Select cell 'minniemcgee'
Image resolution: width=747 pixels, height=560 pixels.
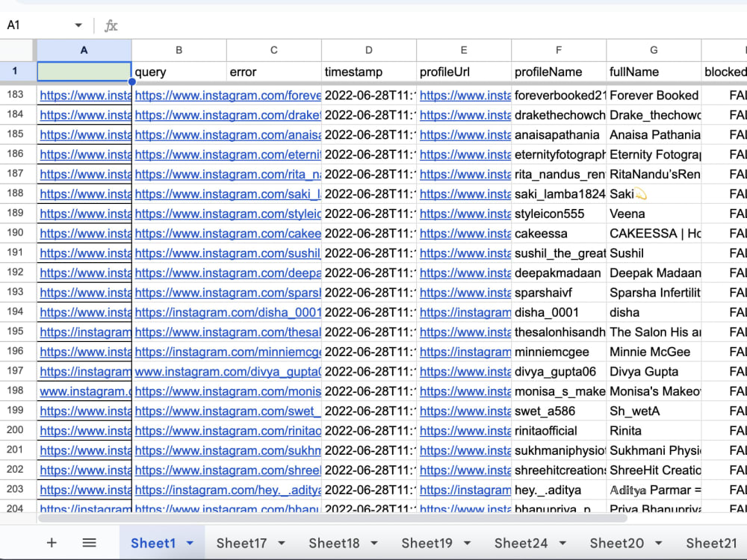tap(558, 352)
